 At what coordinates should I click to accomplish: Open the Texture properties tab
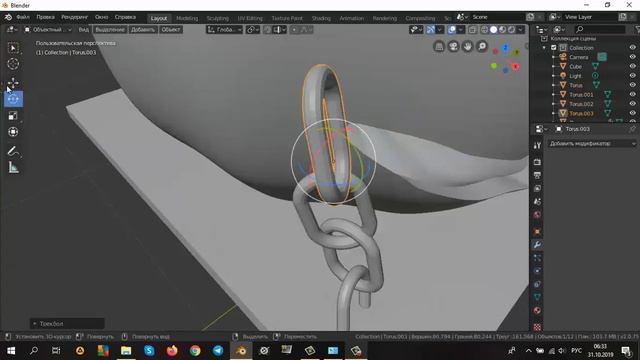tap(537, 327)
